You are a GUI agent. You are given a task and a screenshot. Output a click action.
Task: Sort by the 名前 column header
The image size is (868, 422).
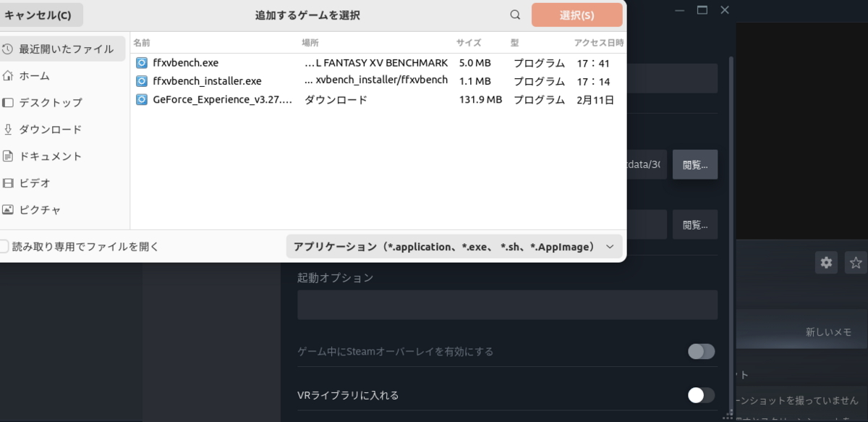click(142, 43)
